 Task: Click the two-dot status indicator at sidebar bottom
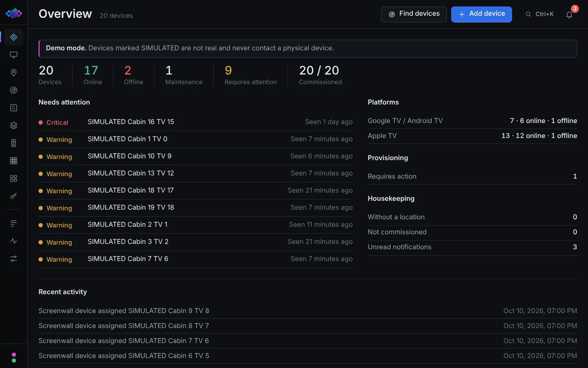pos(14,357)
